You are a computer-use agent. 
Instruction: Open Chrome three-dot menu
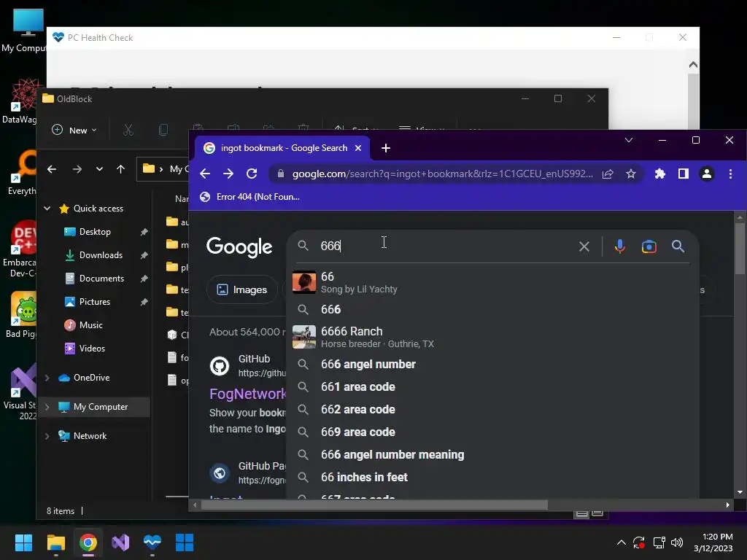[x=730, y=174]
